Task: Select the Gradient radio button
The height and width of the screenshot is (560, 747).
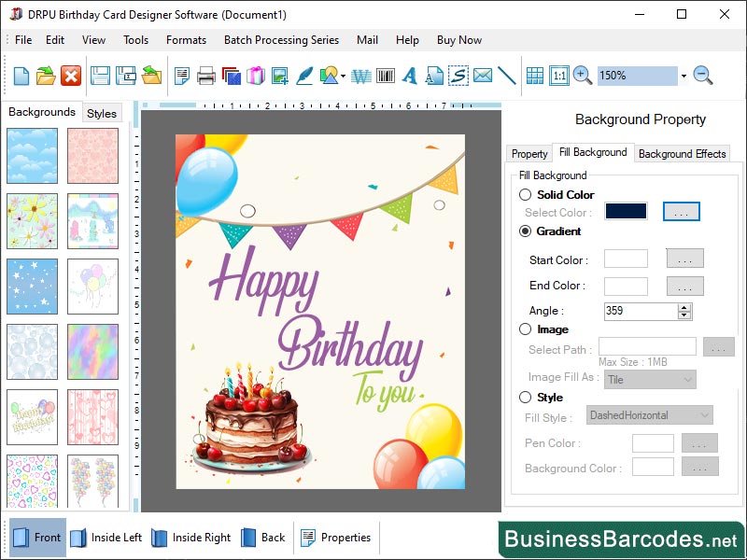Action: [x=526, y=231]
